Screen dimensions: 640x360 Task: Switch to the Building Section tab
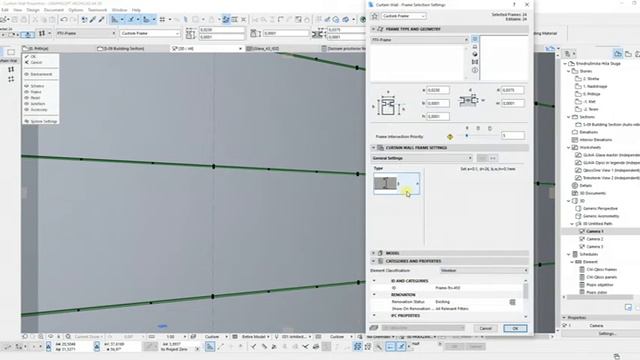tap(121, 49)
